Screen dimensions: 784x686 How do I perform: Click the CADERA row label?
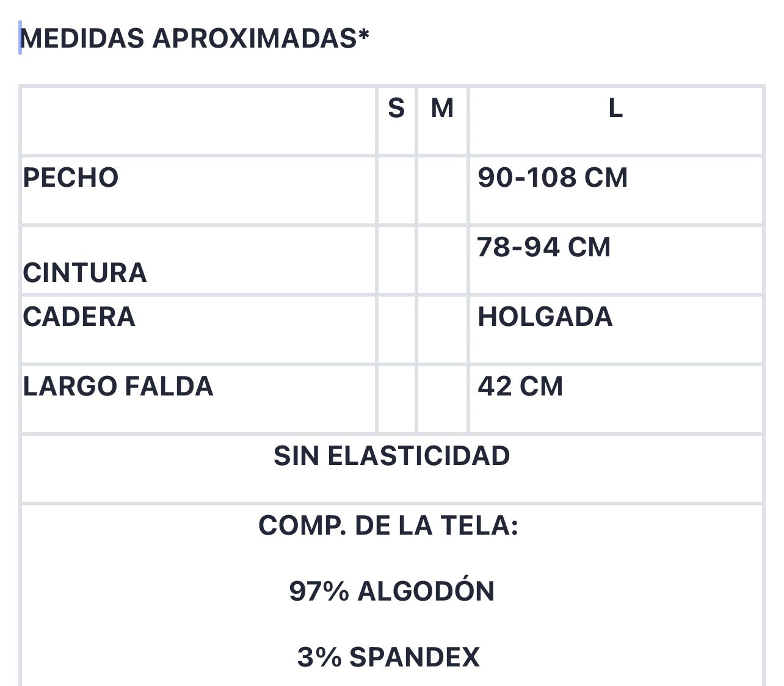[79, 317]
